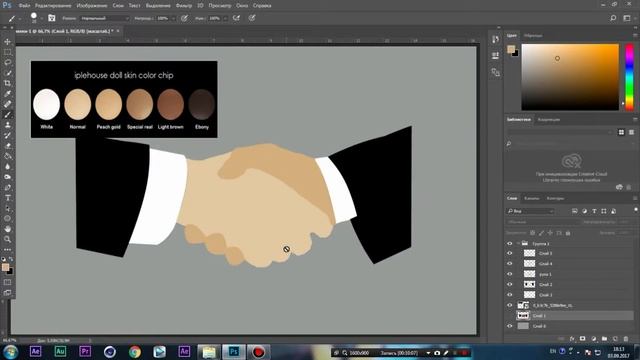Click the layer style fx icon
The height and width of the screenshot is (360, 640).
click(572, 339)
